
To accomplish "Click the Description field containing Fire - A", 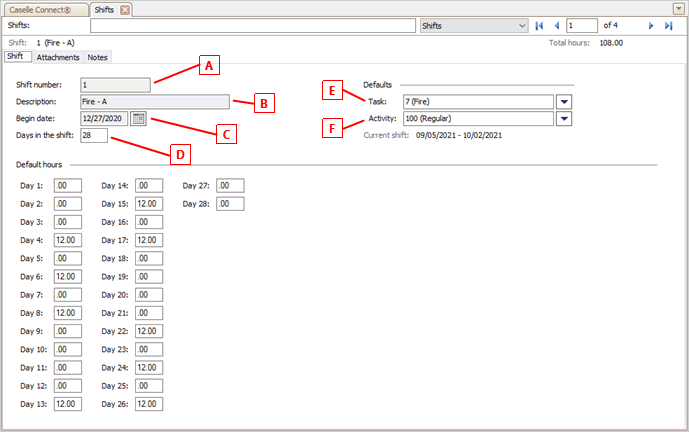I will pyautogui.click(x=155, y=101).
